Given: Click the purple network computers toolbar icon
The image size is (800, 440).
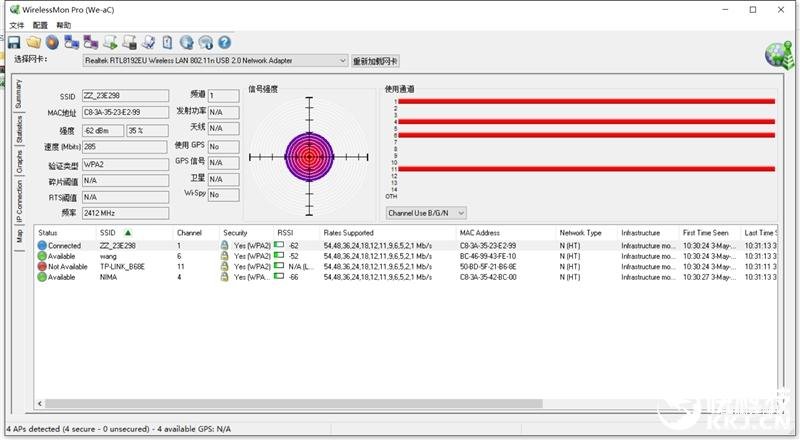Looking at the screenshot, I should coord(91,42).
